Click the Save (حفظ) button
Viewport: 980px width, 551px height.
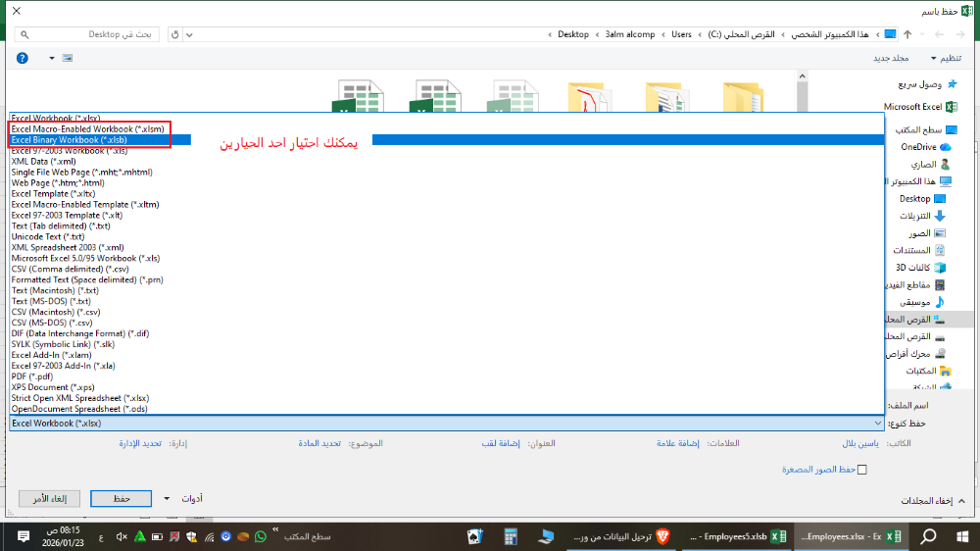click(121, 499)
